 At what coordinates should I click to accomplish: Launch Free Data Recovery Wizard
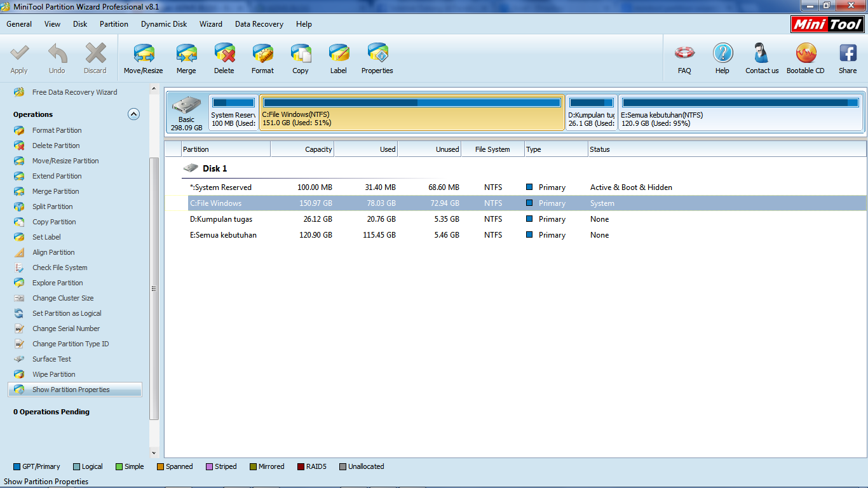pos(74,92)
